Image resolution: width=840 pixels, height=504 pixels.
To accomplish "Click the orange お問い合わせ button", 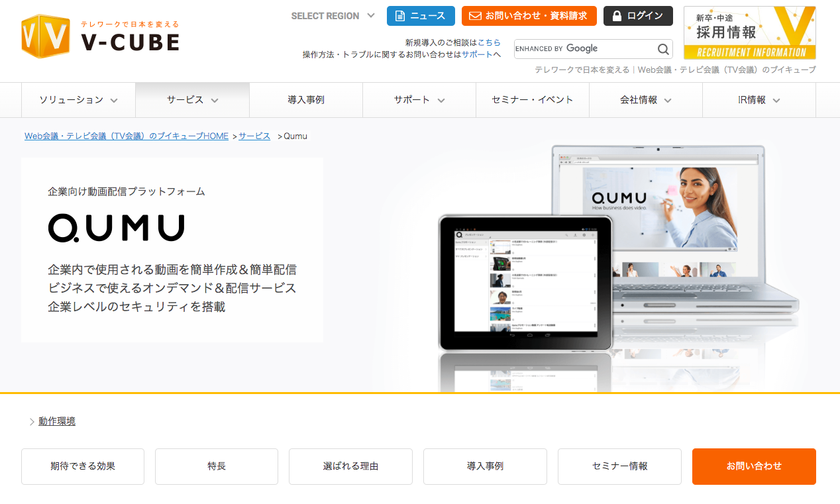I will (754, 466).
